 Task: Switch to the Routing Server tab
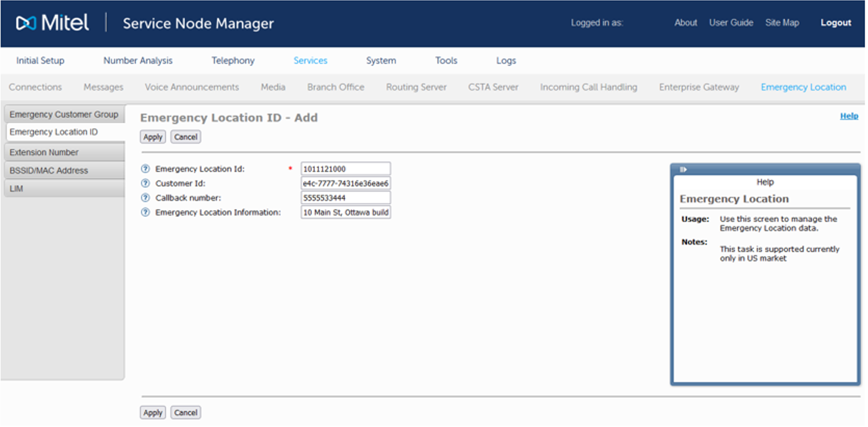(x=416, y=87)
